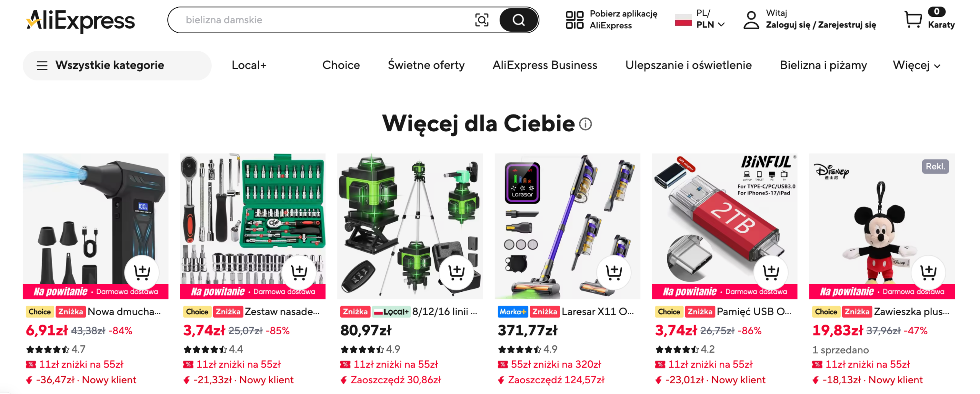The height and width of the screenshot is (394, 980).
Task: Add the 2TB USB drive to cart
Action: coord(771,272)
